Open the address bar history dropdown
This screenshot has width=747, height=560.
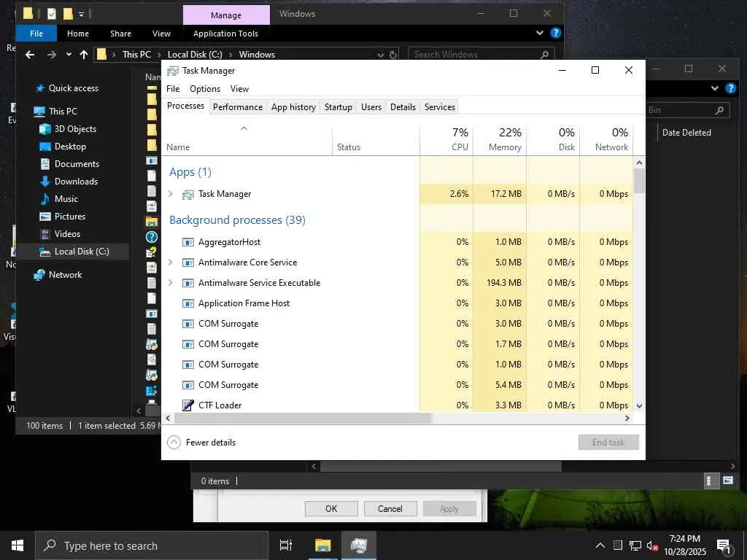381,55
